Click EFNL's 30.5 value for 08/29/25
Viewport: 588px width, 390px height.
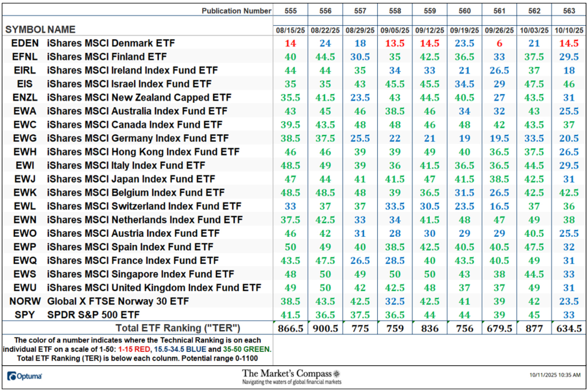point(360,57)
